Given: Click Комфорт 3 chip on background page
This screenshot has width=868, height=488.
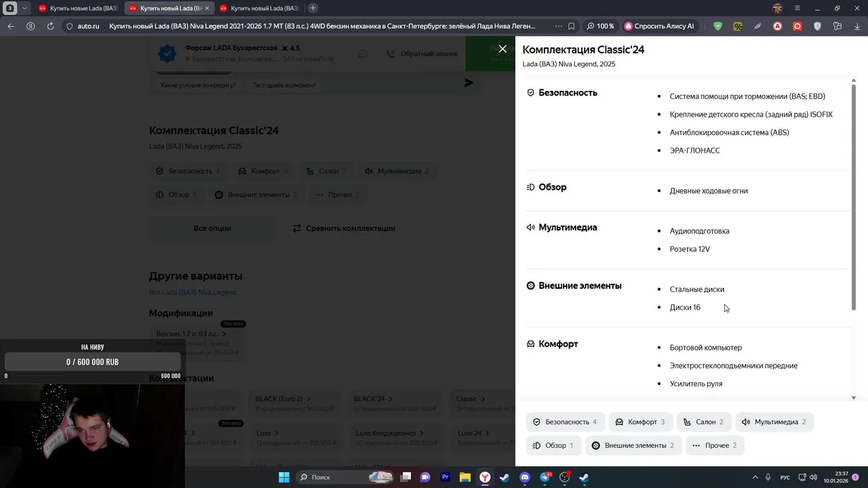Looking at the screenshot, I should [x=263, y=171].
